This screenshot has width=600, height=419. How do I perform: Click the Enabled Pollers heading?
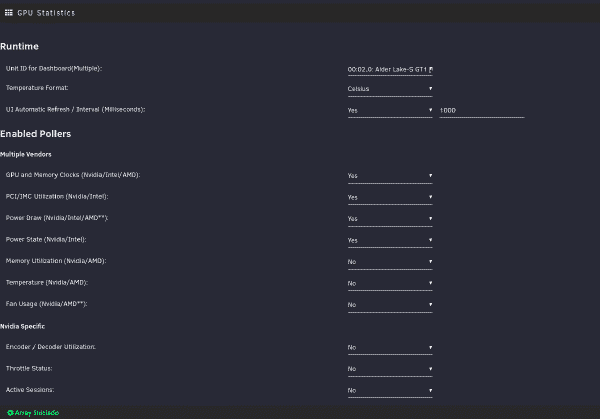[35, 134]
